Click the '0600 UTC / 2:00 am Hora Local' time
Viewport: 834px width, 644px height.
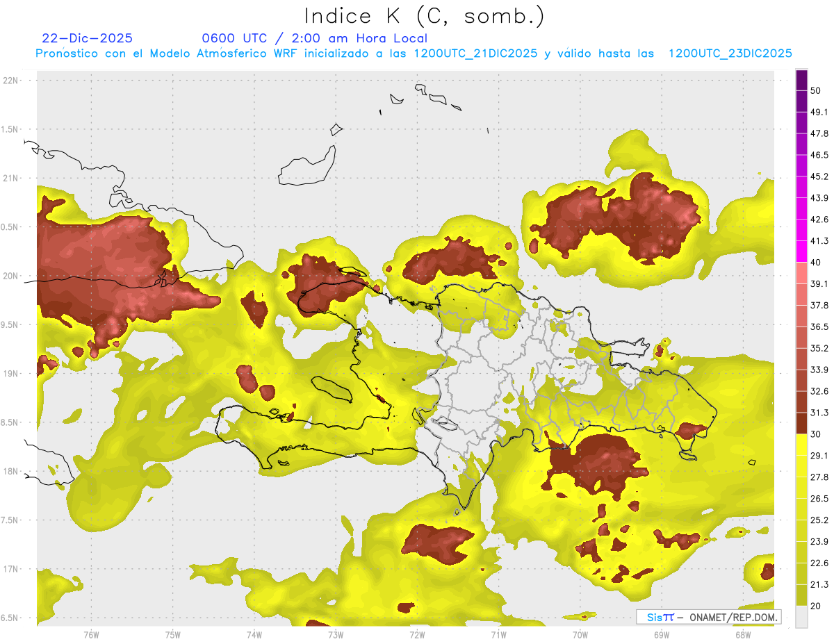[x=314, y=38]
